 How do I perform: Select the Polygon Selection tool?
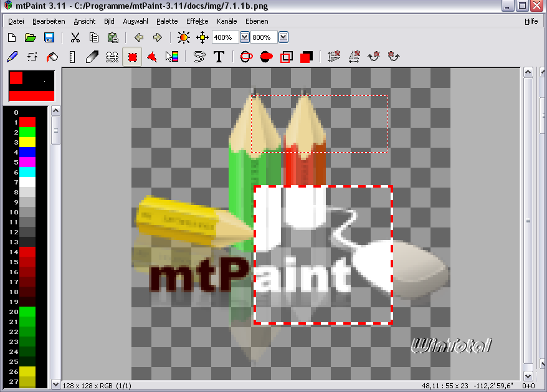point(152,57)
